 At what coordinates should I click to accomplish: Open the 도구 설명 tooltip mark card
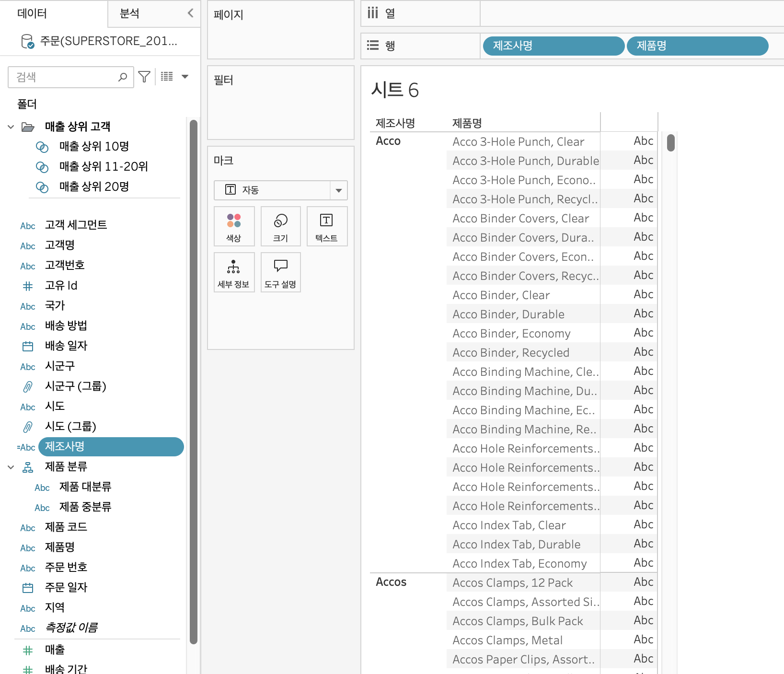[281, 272]
